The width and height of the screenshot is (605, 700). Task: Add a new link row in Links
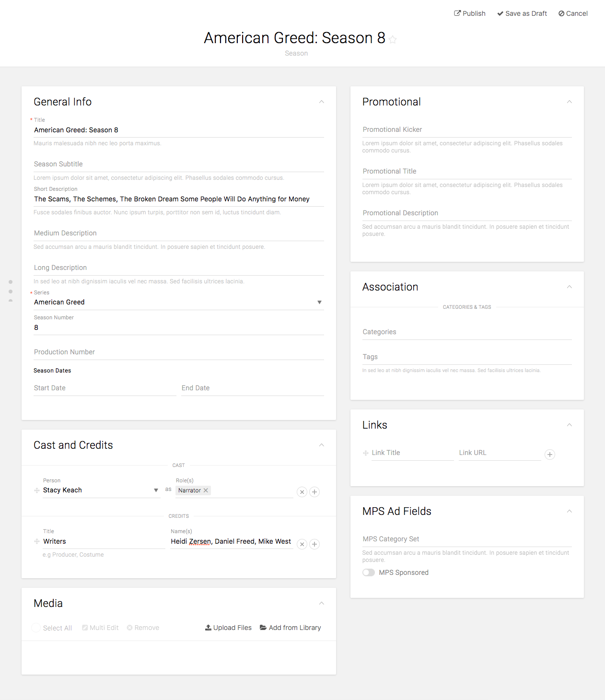[550, 455]
